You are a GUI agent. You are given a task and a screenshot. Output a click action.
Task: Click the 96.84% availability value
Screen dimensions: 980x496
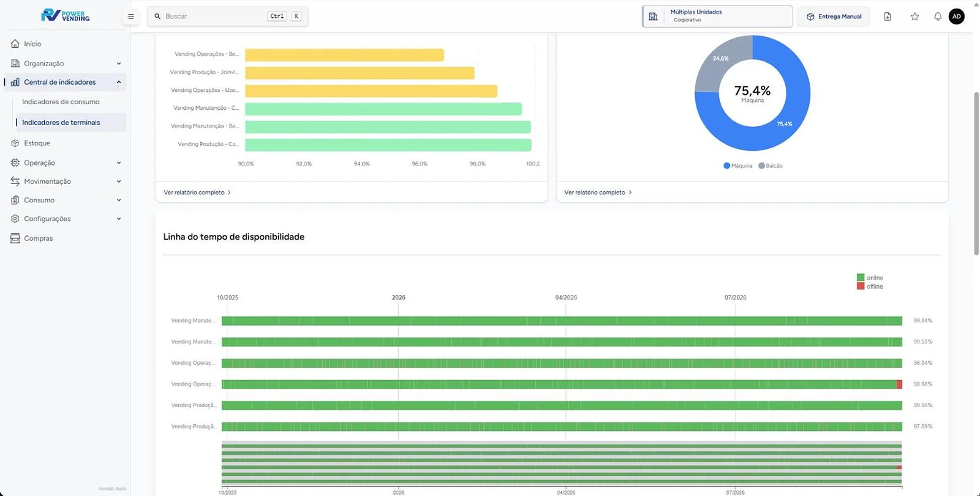(x=922, y=363)
